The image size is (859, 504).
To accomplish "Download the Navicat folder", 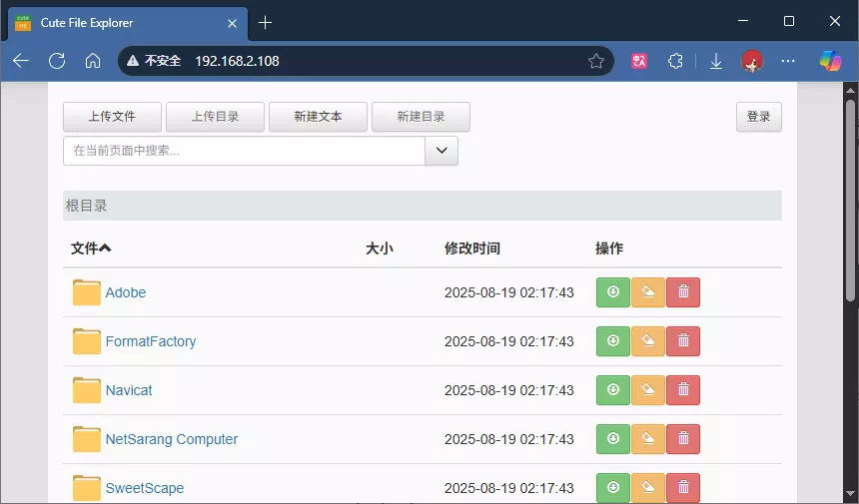I will point(613,390).
